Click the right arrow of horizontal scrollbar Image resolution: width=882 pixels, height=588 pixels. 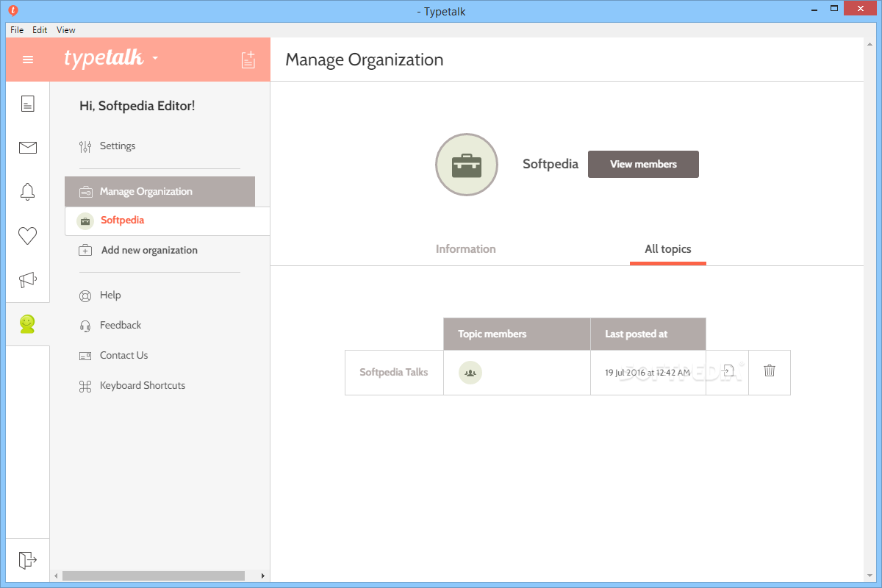[263, 576]
